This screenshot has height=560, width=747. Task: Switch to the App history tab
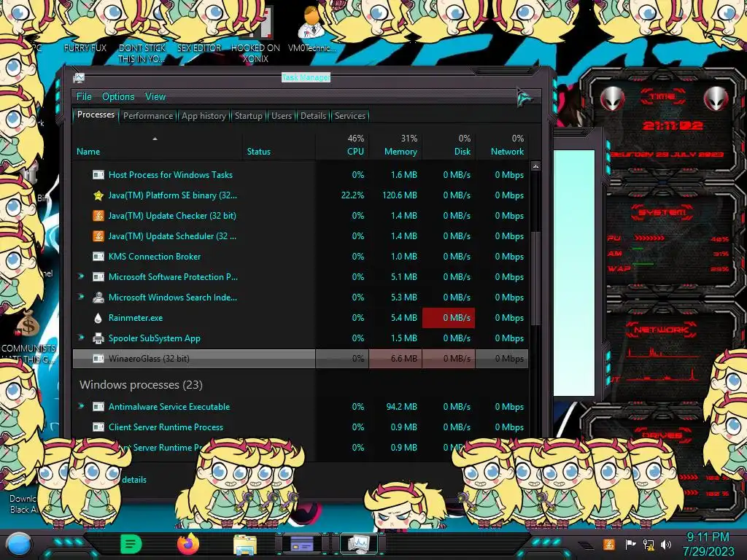click(x=204, y=116)
